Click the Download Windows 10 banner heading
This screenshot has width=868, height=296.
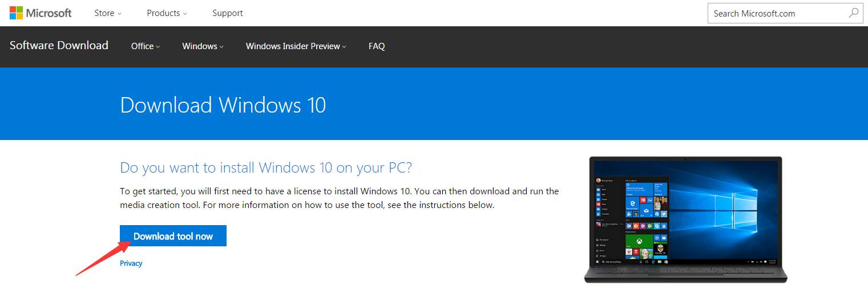pos(223,105)
